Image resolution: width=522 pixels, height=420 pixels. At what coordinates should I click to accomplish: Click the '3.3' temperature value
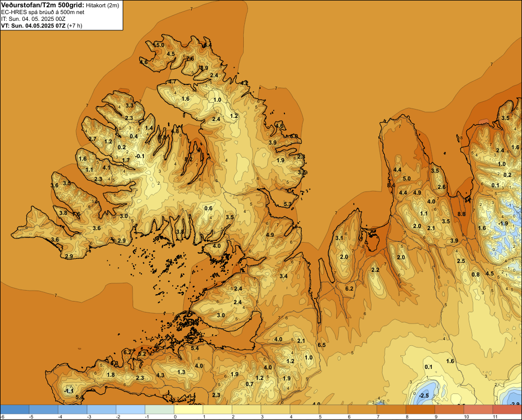click(x=129, y=105)
